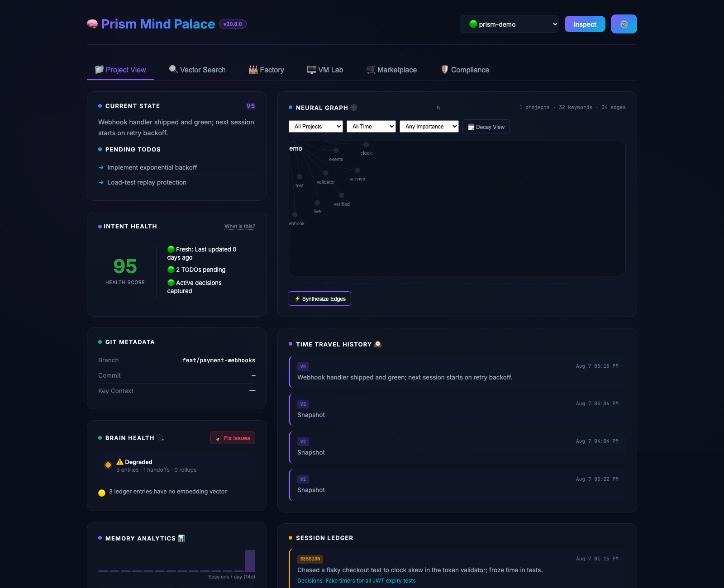724x588 pixels.
Task: Click '2 TODOs pending' status line
Action: (x=196, y=270)
